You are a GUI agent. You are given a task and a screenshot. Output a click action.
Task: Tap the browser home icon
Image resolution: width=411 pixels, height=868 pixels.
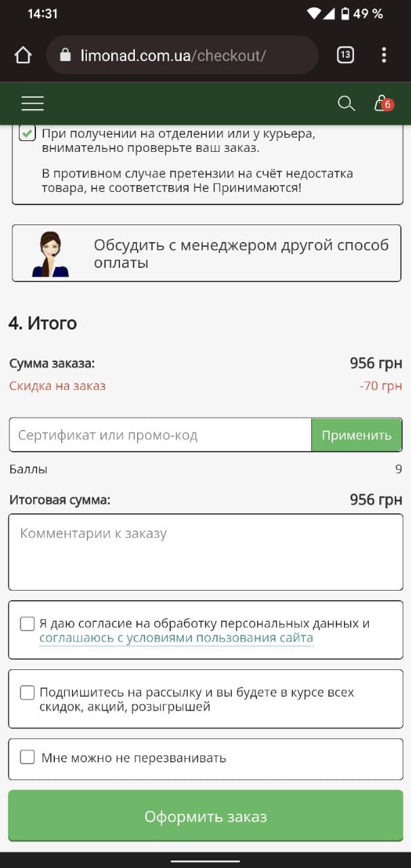(x=23, y=55)
